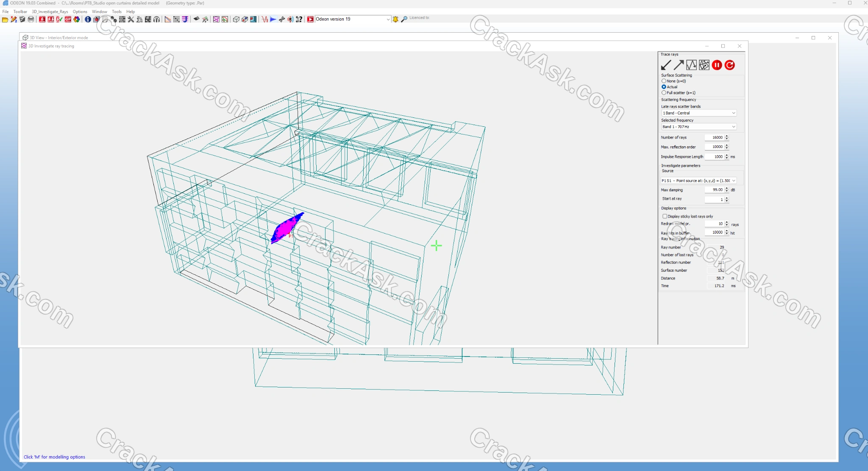Open Selected frequency Band 1 dropdown
The height and width of the screenshot is (471, 868).
(699, 127)
